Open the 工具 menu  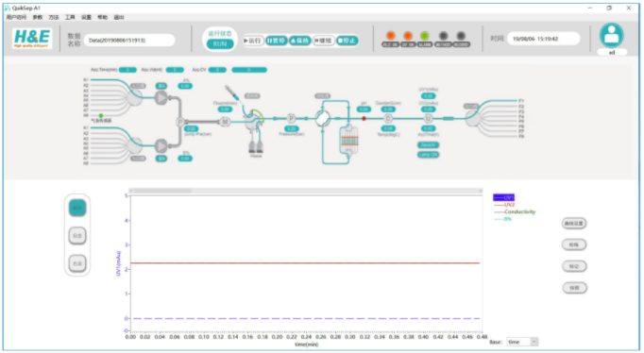pyautogui.click(x=70, y=17)
